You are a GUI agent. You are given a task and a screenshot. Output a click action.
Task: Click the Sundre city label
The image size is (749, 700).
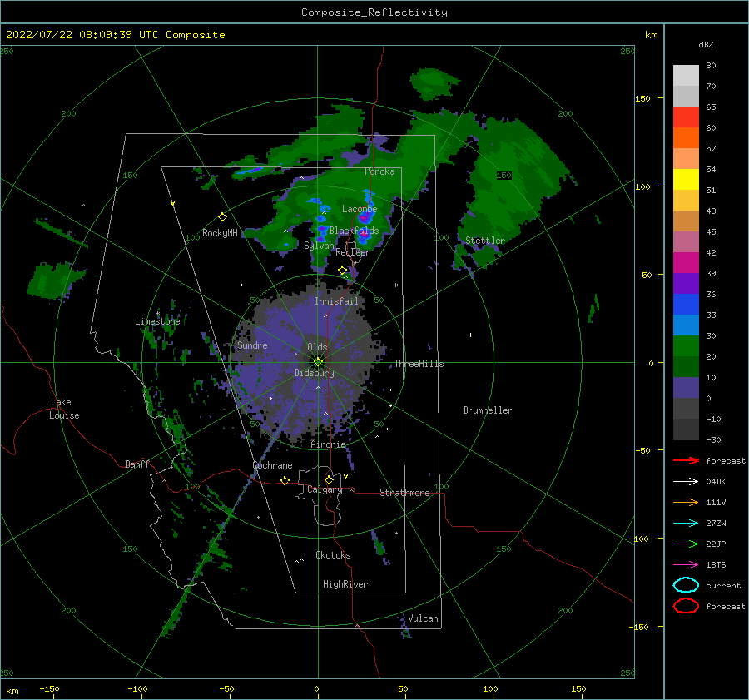tap(252, 345)
